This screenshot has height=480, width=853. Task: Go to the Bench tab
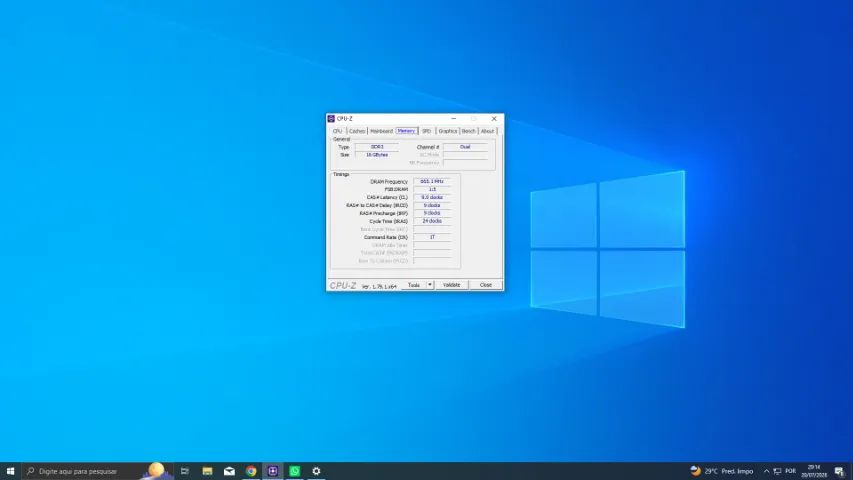(x=468, y=131)
